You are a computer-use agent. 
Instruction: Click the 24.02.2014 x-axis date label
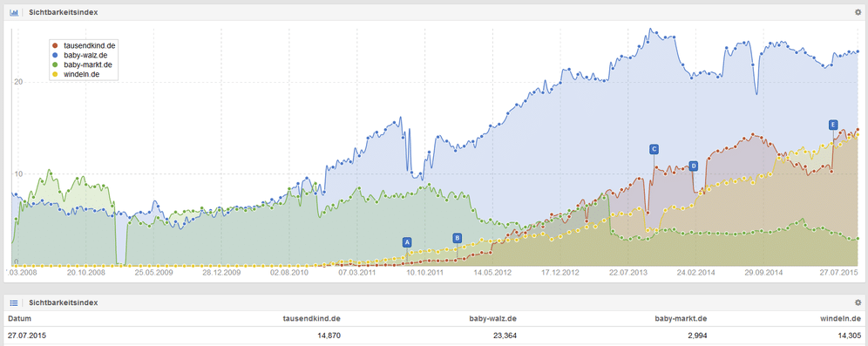tap(695, 273)
